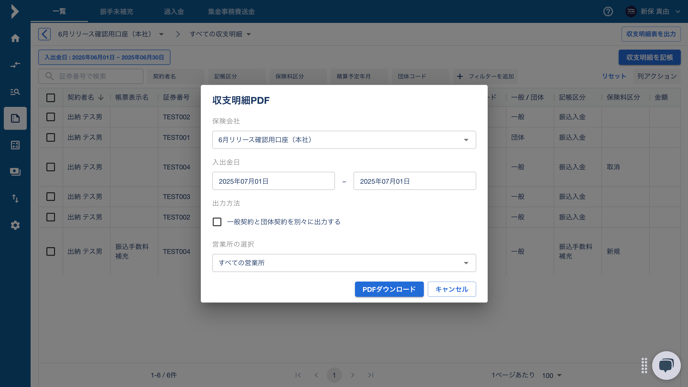Click the up-down arrows sidebar icon
The width and height of the screenshot is (688, 387).
15,199
